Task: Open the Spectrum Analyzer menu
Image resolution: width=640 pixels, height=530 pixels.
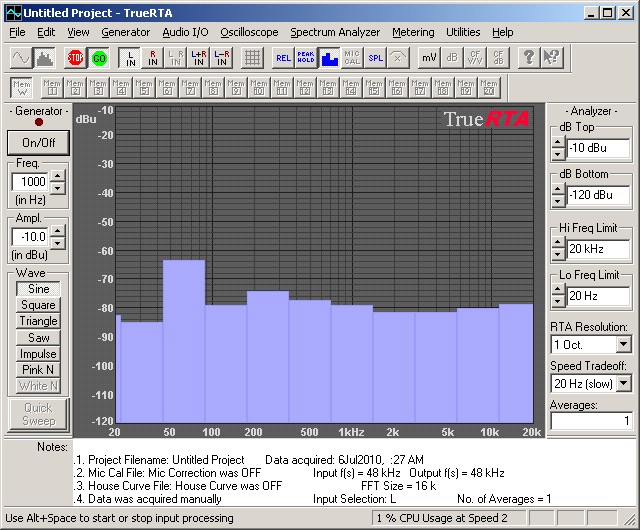Action: [335, 32]
